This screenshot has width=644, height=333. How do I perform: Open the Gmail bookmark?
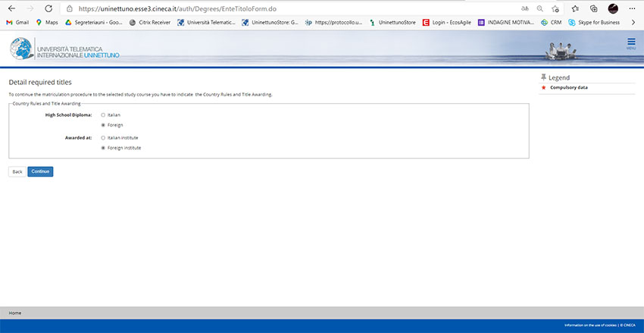[17, 23]
